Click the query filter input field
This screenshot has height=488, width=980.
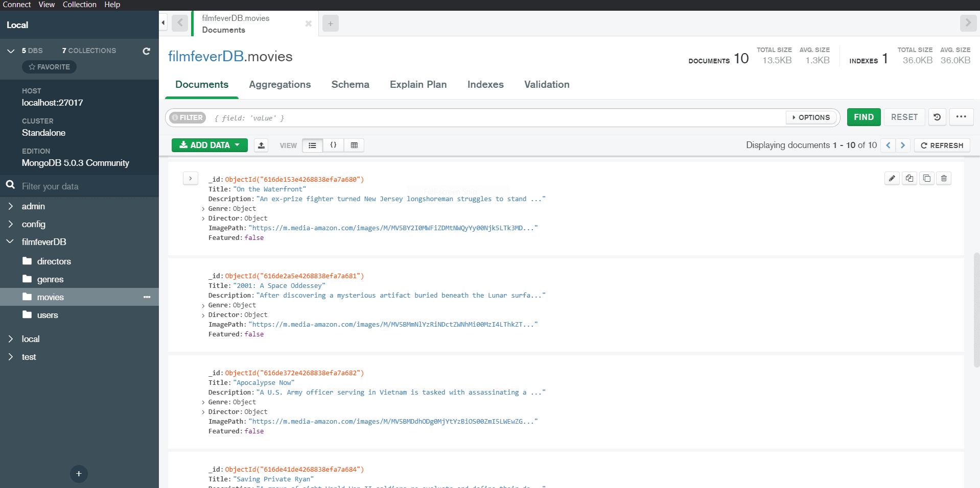tap(496, 118)
